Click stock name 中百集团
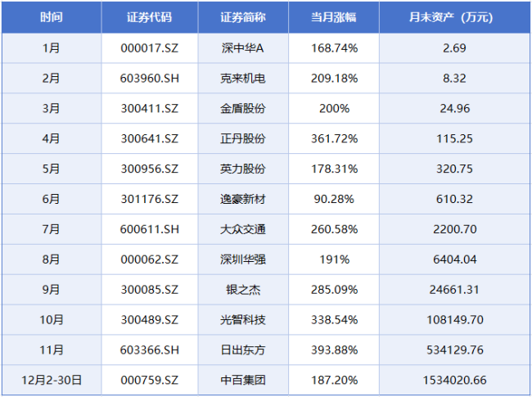This screenshot has width=532, height=397. (243, 381)
